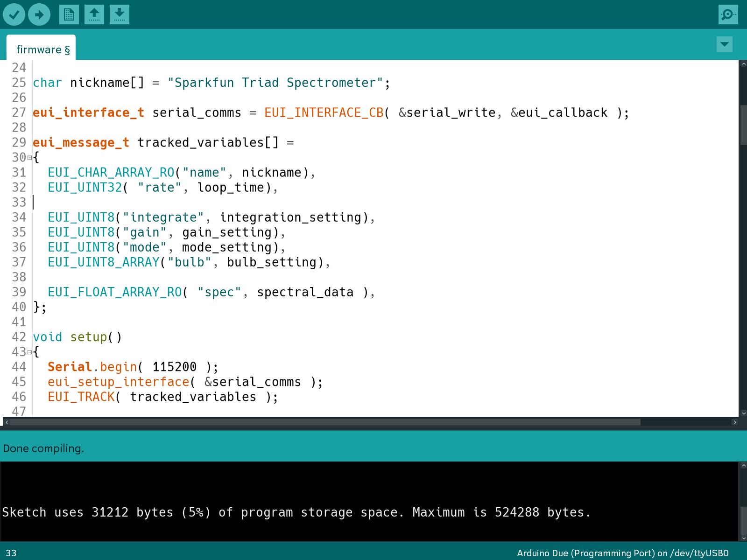Verify the sketch
Viewport: 747px width, 560px height.
[x=14, y=14]
